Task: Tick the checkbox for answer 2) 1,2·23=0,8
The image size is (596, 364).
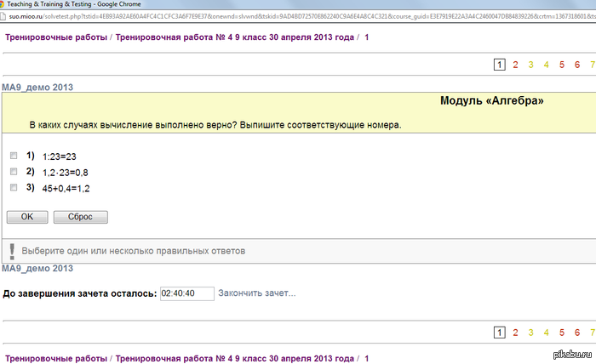Action: [x=13, y=172]
